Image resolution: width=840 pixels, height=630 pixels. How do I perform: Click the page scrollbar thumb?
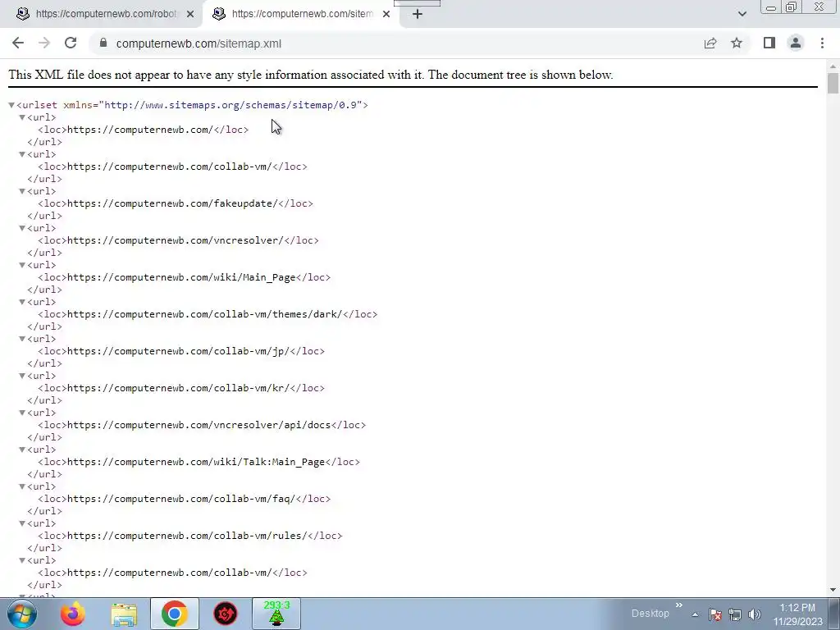tap(833, 84)
